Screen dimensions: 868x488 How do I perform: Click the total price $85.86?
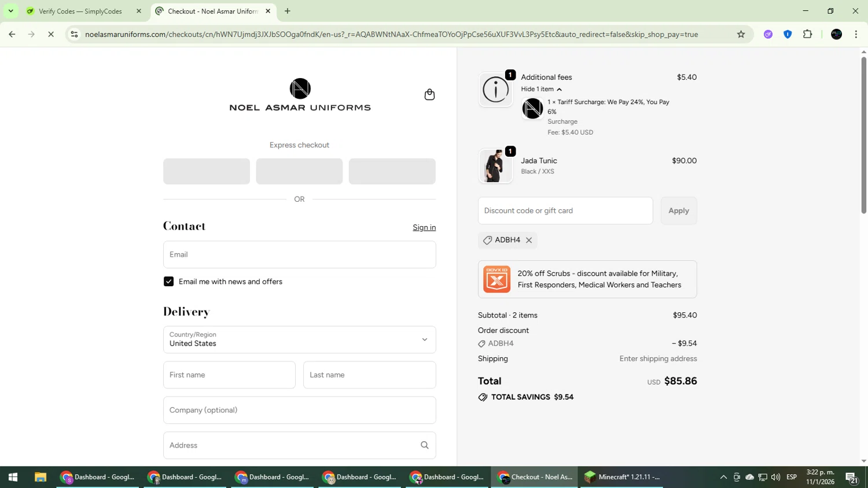[x=681, y=381]
